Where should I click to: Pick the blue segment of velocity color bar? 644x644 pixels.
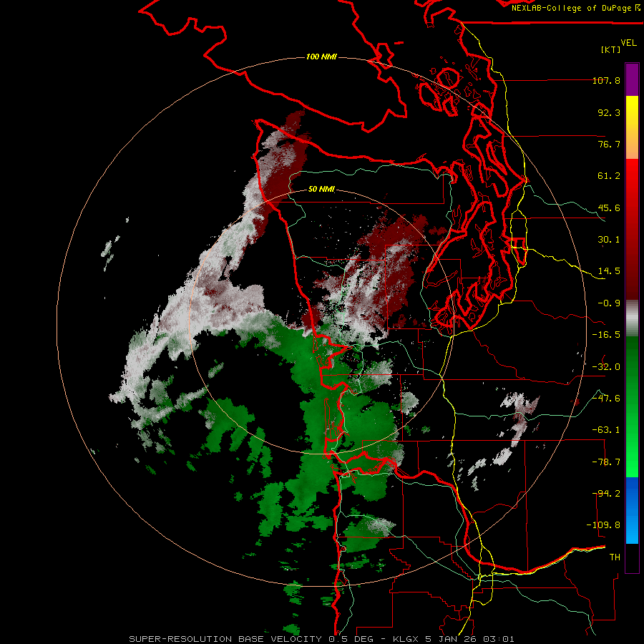pos(632,510)
